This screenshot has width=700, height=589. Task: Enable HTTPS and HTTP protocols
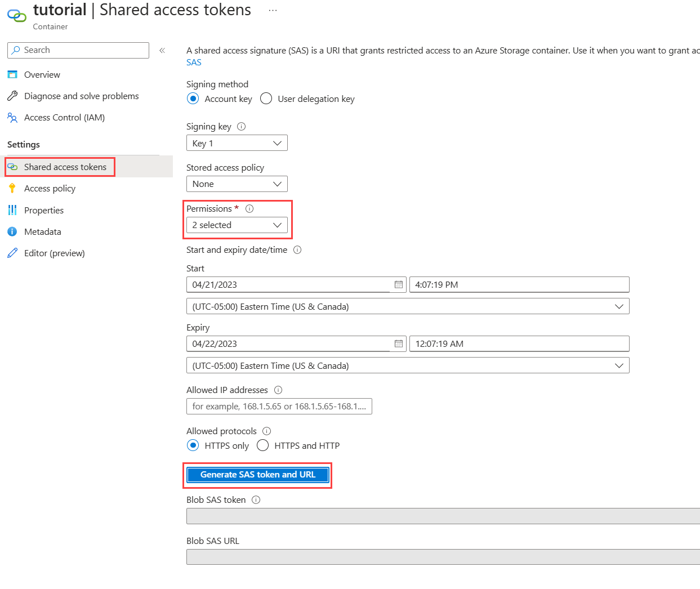point(262,445)
